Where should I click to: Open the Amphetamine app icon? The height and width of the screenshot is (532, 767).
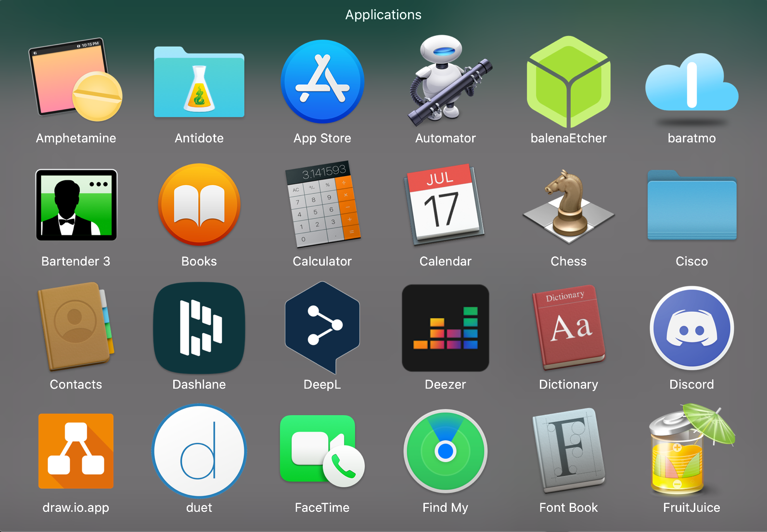76,79
